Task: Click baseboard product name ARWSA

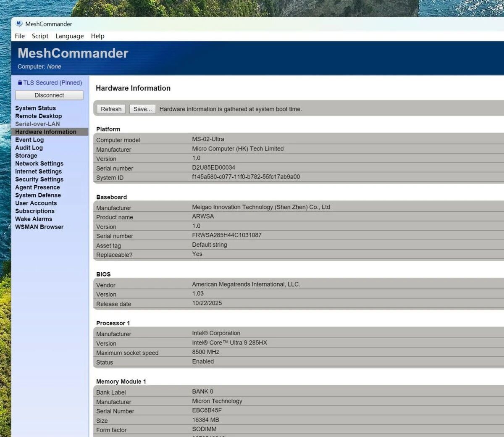Action: [203, 216]
